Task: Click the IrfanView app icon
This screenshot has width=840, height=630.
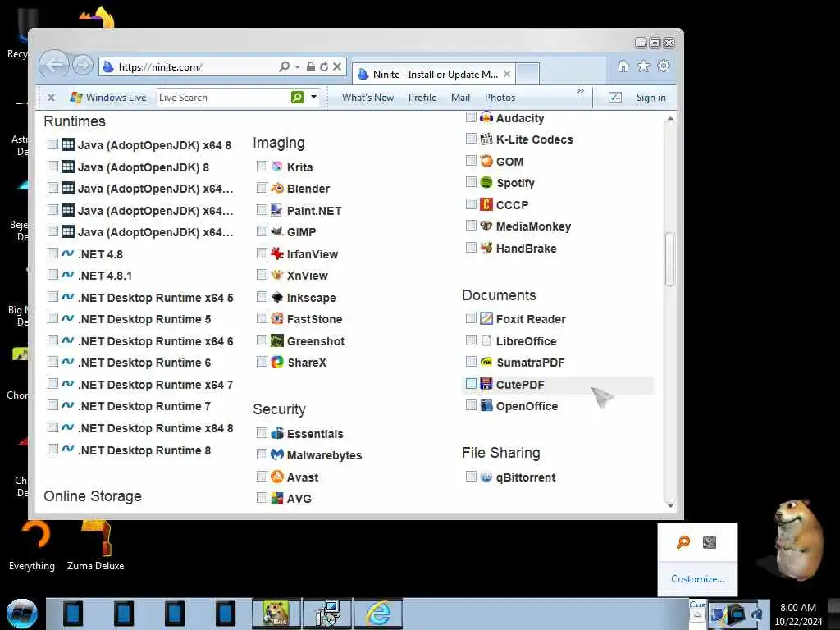Action: pos(277,253)
